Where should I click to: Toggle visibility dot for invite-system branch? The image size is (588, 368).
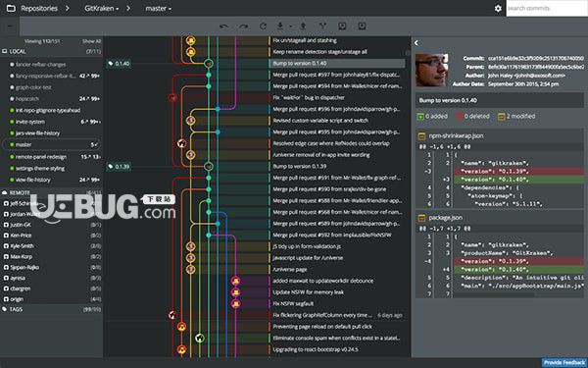12,122
